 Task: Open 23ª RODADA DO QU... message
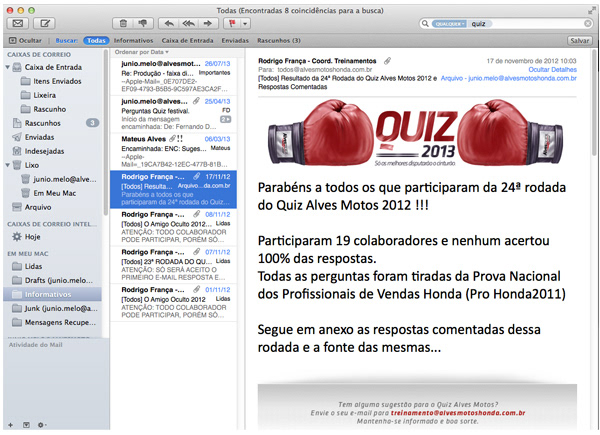pyautogui.click(x=174, y=265)
